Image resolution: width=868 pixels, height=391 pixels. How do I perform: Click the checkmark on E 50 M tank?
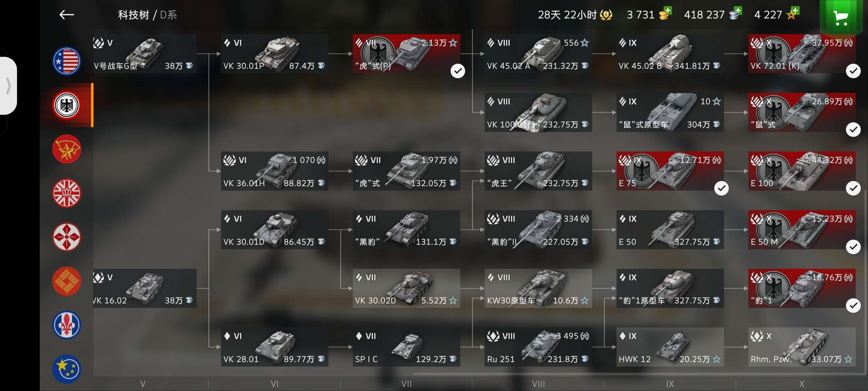[x=853, y=247]
